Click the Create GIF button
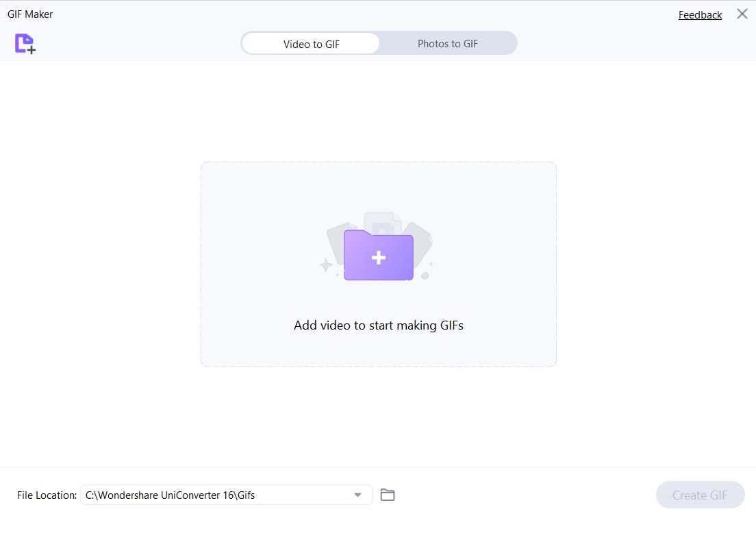 700,495
